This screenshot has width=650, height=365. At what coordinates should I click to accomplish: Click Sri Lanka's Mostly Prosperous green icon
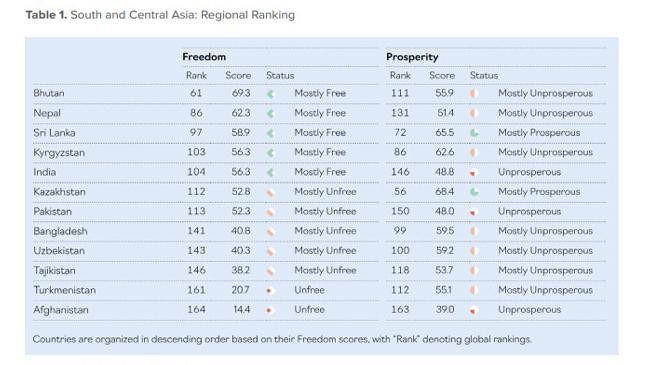pos(474,133)
